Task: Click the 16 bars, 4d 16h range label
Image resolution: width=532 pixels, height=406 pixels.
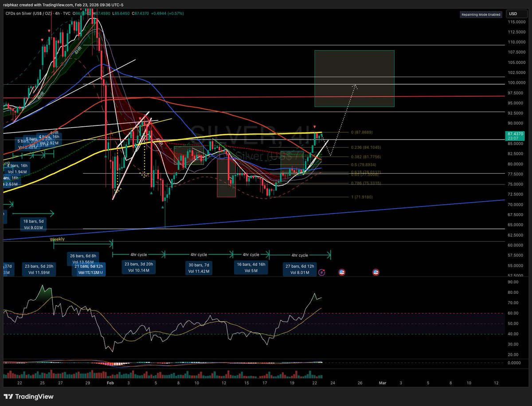Action: [250, 267]
